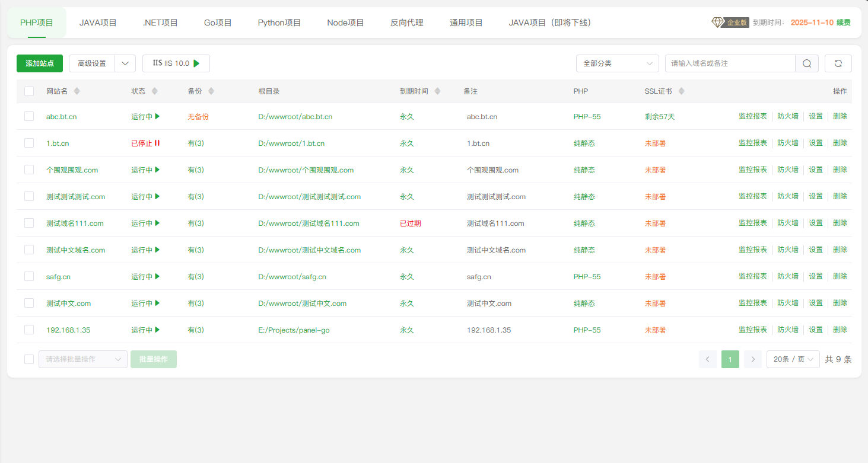Click the red pause icon for 1.bt.cn
This screenshot has width=868, height=463.
tap(157, 143)
